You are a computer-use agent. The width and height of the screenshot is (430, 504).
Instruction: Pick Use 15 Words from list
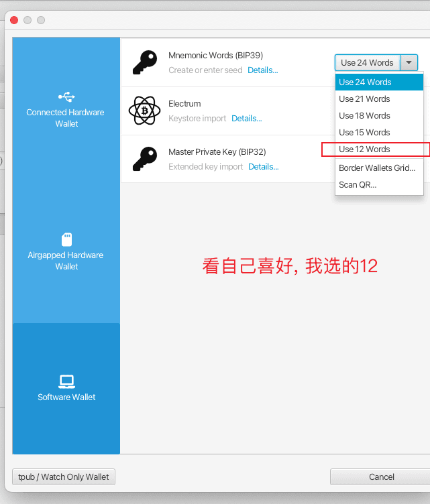(379, 133)
